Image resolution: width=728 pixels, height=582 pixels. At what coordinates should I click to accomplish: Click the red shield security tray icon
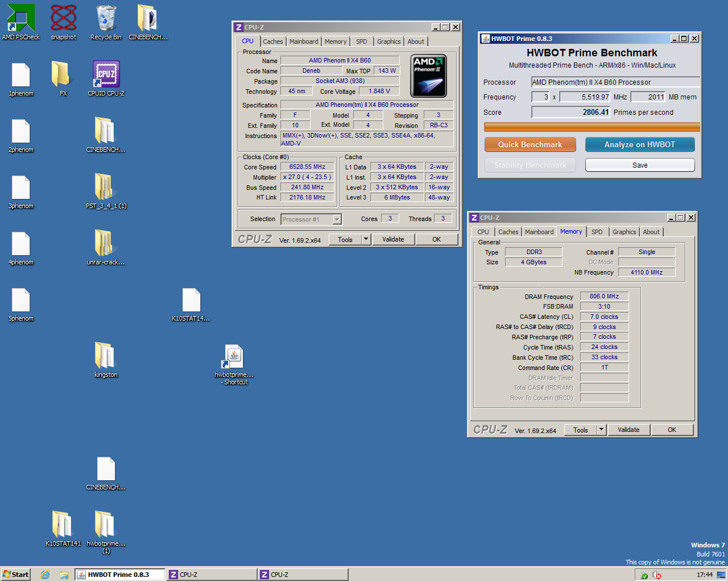[657, 575]
